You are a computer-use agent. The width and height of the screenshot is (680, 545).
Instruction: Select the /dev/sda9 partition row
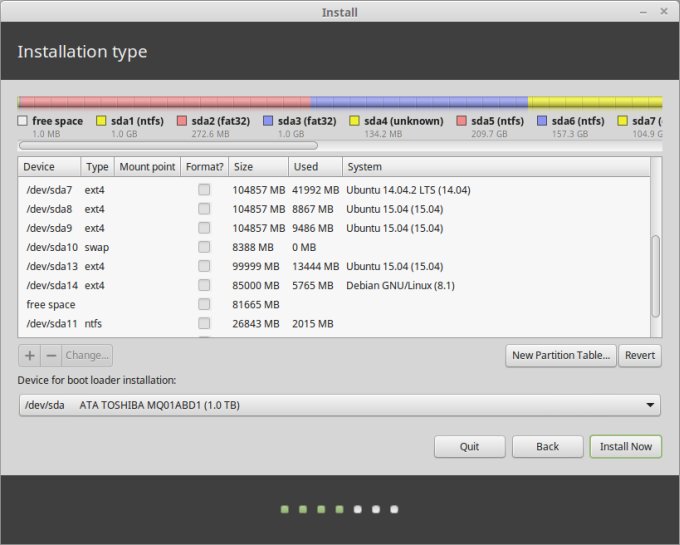pos(334,228)
